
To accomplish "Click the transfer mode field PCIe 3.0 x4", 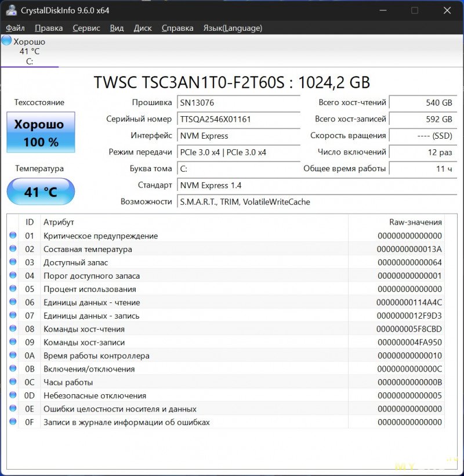I will (238, 152).
